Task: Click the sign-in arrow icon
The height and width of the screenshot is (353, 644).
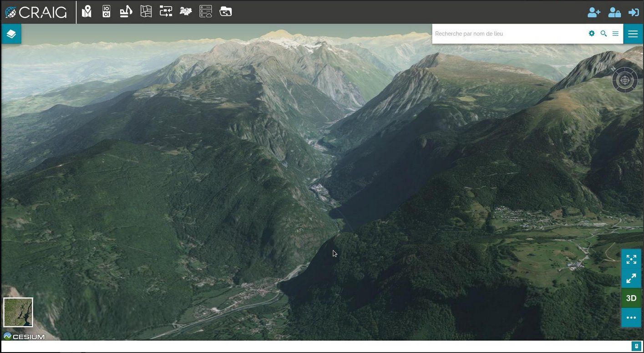Action: [x=634, y=12]
